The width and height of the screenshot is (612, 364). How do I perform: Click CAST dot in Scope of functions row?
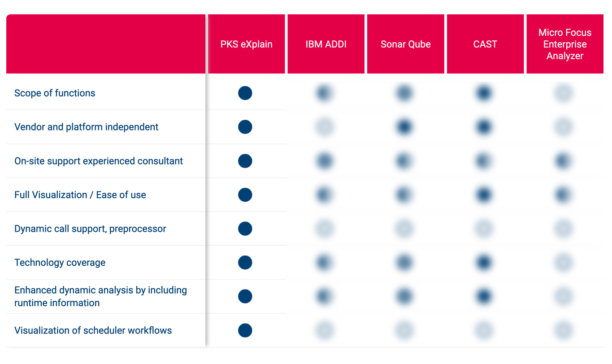tap(484, 93)
